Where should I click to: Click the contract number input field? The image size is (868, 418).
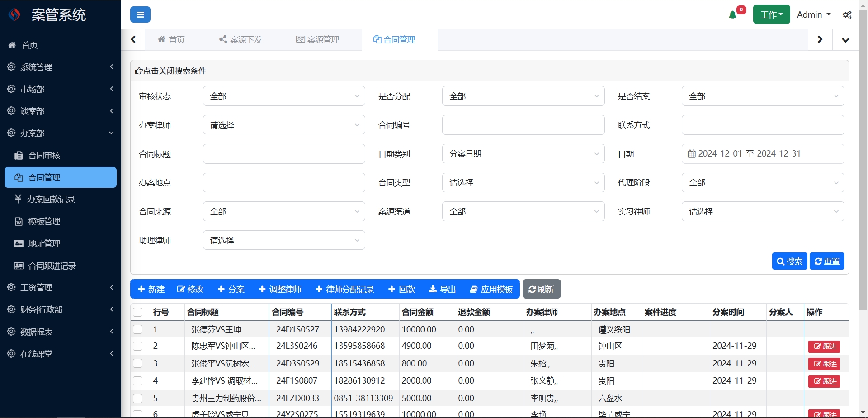[x=523, y=125]
